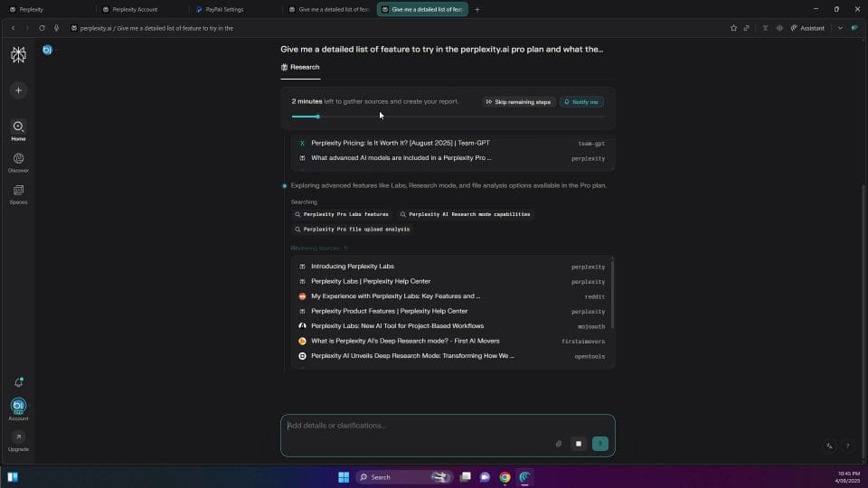Toggle the Notify me option
Screen dimensions: 868x488
point(581,102)
